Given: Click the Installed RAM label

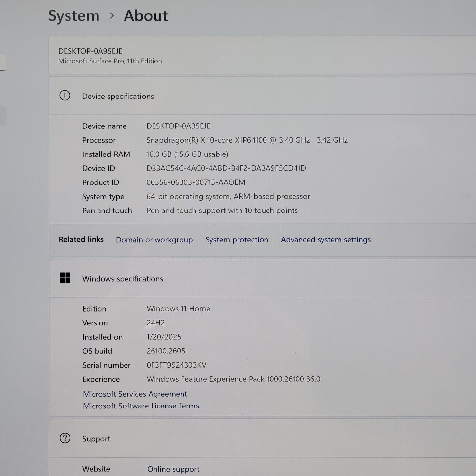Looking at the screenshot, I should [106, 154].
